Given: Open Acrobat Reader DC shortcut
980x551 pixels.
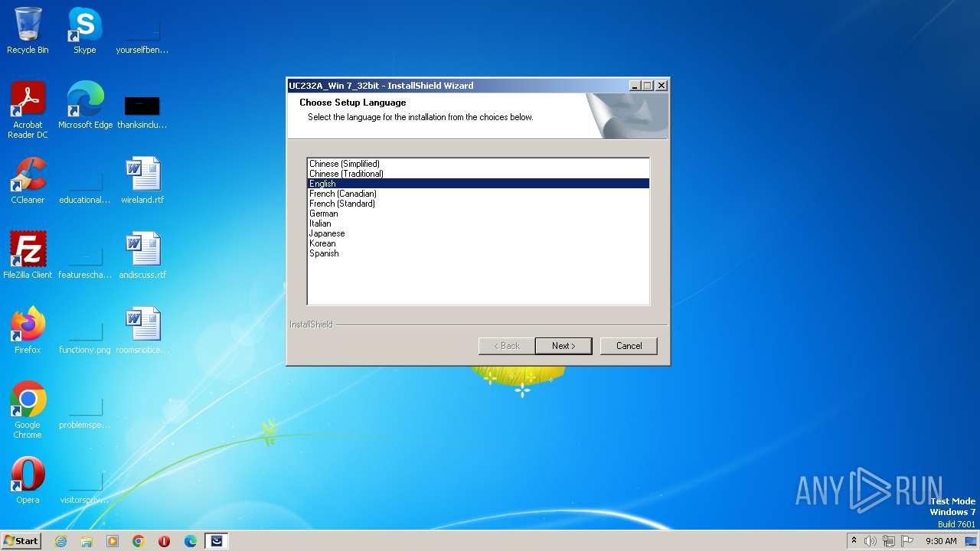Looking at the screenshot, I should 28,110.
